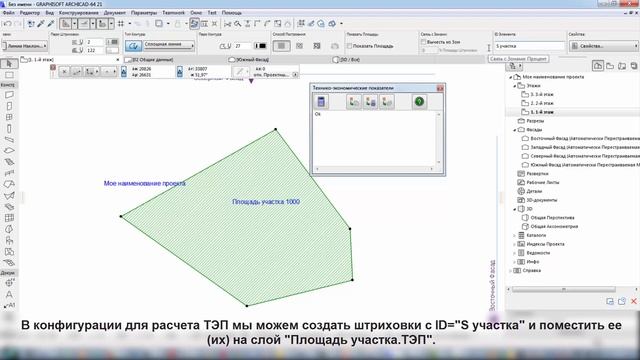The height and width of the screenshot is (360, 640).
Task: Click the eyedropper pick-up parameters icon
Action: (41, 24)
